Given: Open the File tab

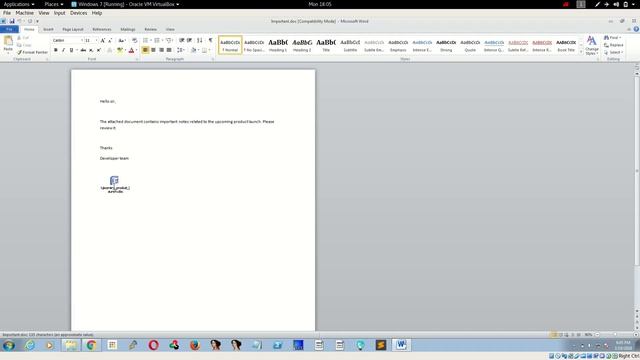Looking at the screenshot, I should 9,29.
